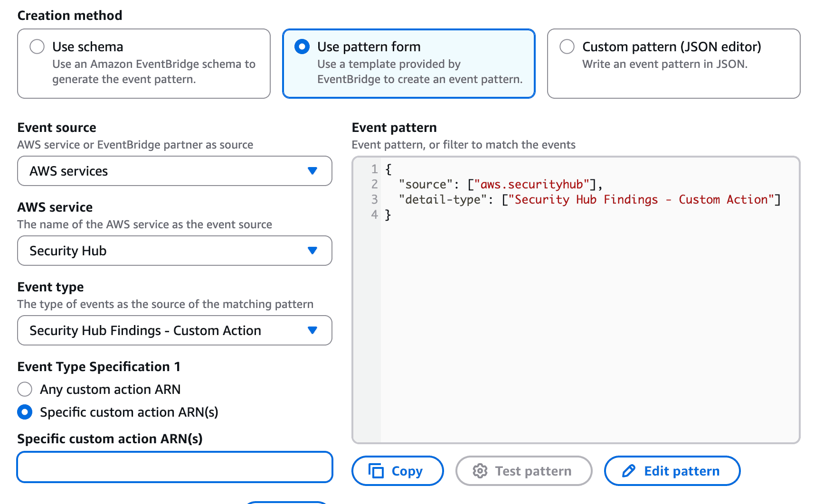814x504 pixels.
Task: Choose Custom pattern (JSON editor) option
Action: click(567, 47)
